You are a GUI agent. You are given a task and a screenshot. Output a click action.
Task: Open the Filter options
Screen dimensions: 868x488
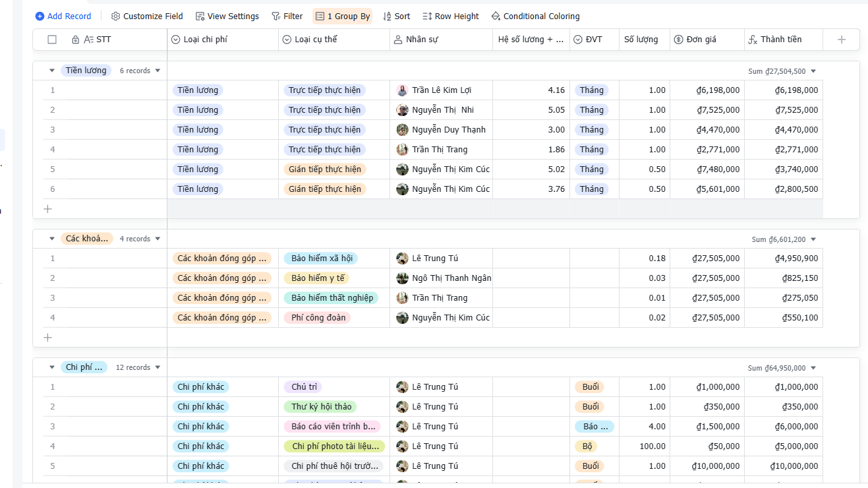pyautogui.click(x=287, y=16)
